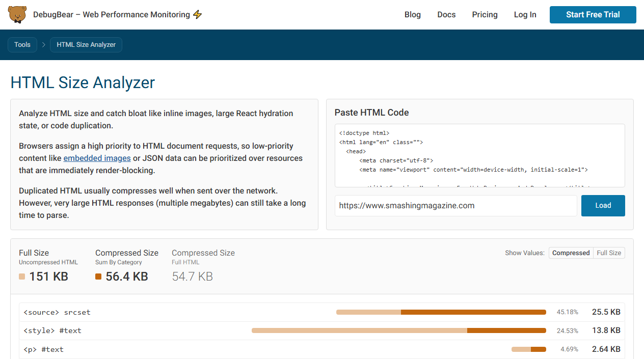Click the tan Full Size color swatch
The width and height of the screenshot is (644, 359).
21,276
